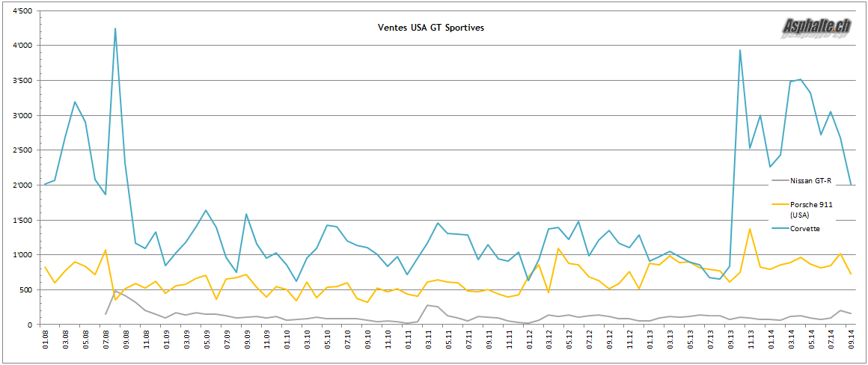Select x-axis date label 03.08
The width and height of the screenshot is (868, 365).
coord(65,339)
